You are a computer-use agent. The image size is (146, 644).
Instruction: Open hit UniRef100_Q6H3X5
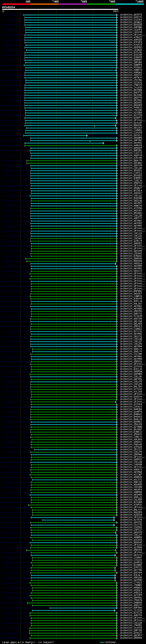(131, 532)
